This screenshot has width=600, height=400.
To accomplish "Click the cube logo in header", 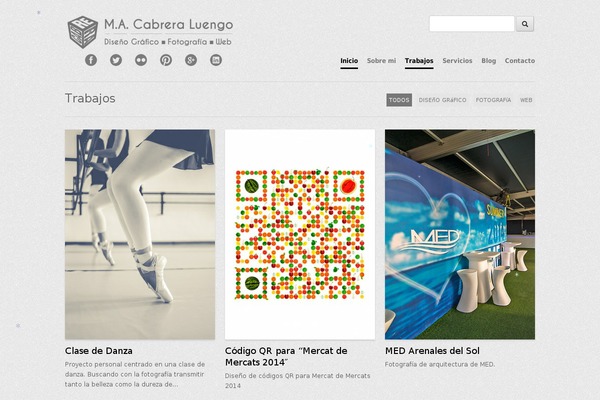I will [x=82, y=32].
